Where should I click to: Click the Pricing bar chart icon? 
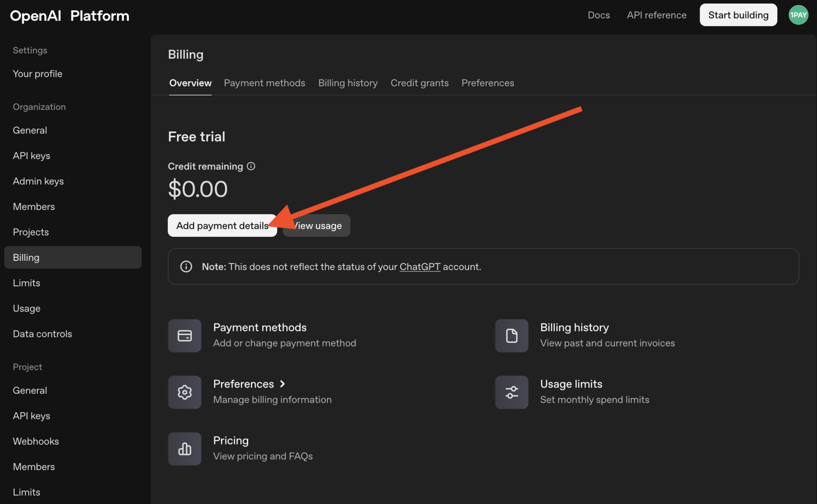[185, 449]
